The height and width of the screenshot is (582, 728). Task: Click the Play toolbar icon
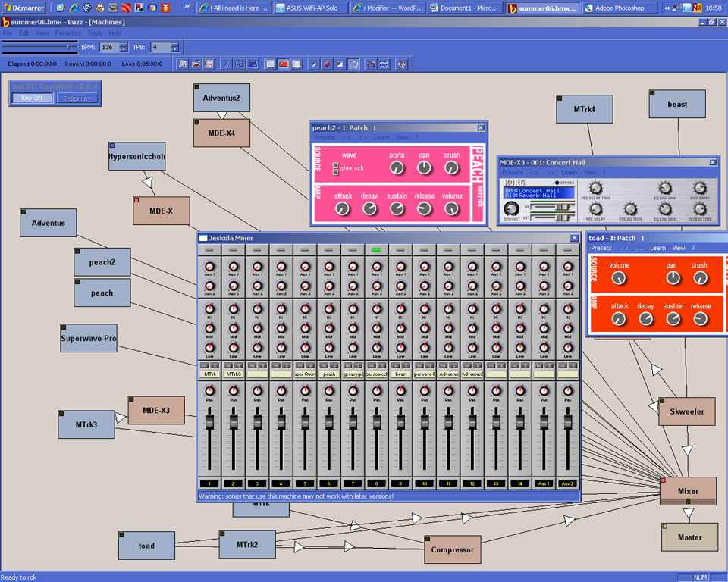pyautogui.click(x=314, y=64)
